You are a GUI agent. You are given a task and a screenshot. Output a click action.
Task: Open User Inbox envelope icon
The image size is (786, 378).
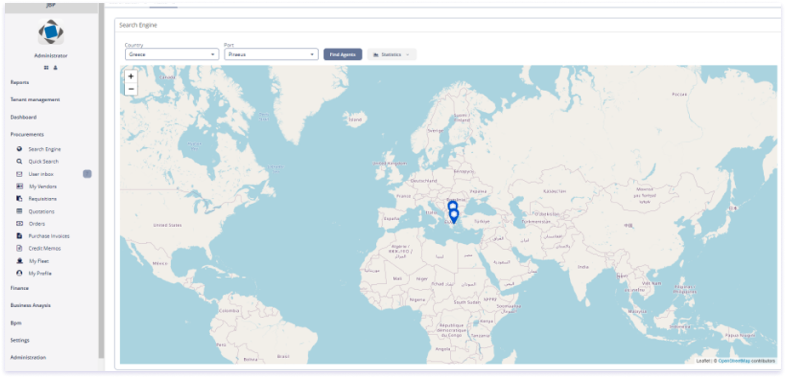click(19, 174)
